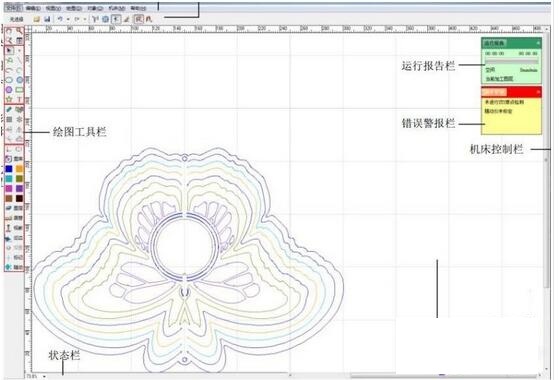The height and width of the screenshot is (380, 559).
Task: Pick the blue layer color swatch
Action: [9, 169]
